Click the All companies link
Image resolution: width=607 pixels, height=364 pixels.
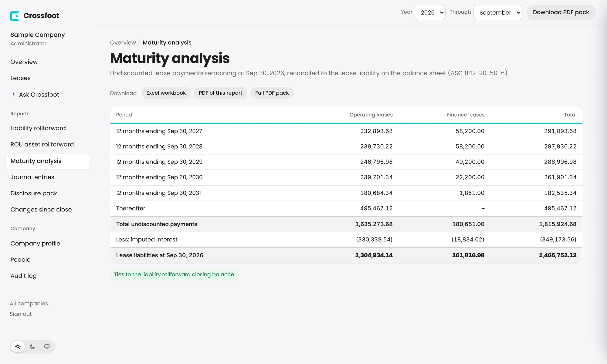(x=29, y=303)
